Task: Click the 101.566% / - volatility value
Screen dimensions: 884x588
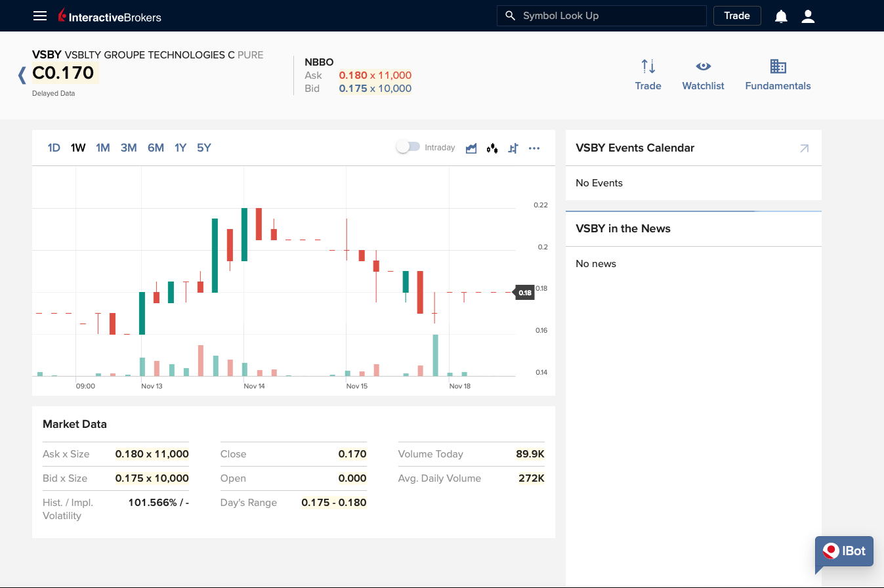Action: [x=159, y=503]
